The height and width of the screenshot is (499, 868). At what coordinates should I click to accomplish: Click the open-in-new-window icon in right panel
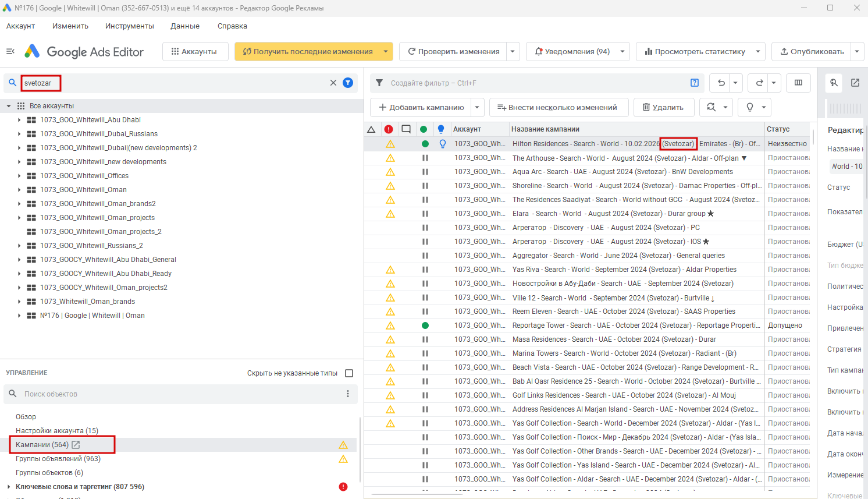click(855, 83)
